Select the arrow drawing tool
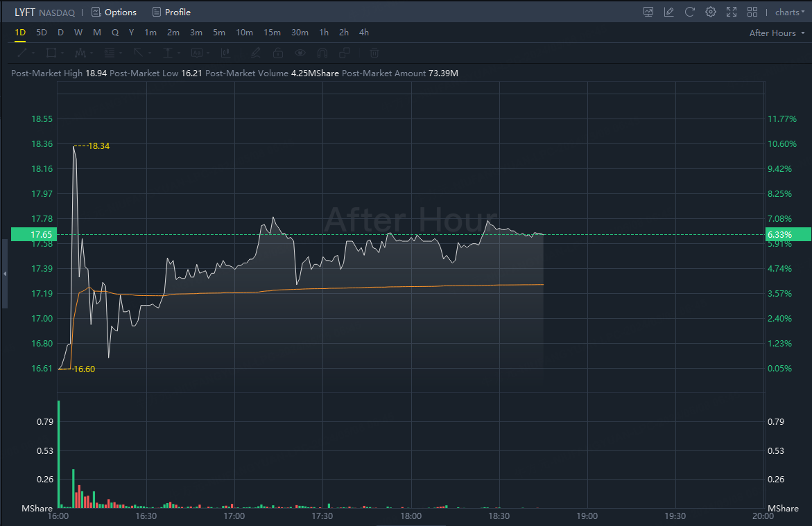 138,53
